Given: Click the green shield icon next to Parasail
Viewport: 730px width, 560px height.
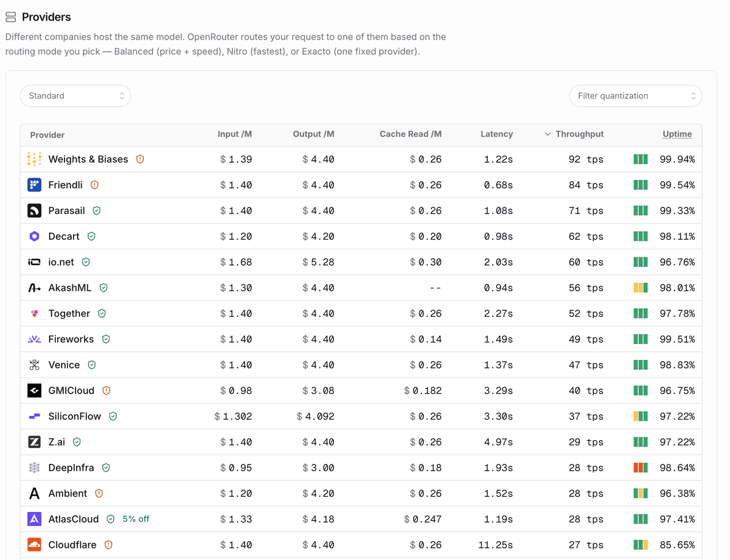Looking at the screenshot, I should [97, 210].
